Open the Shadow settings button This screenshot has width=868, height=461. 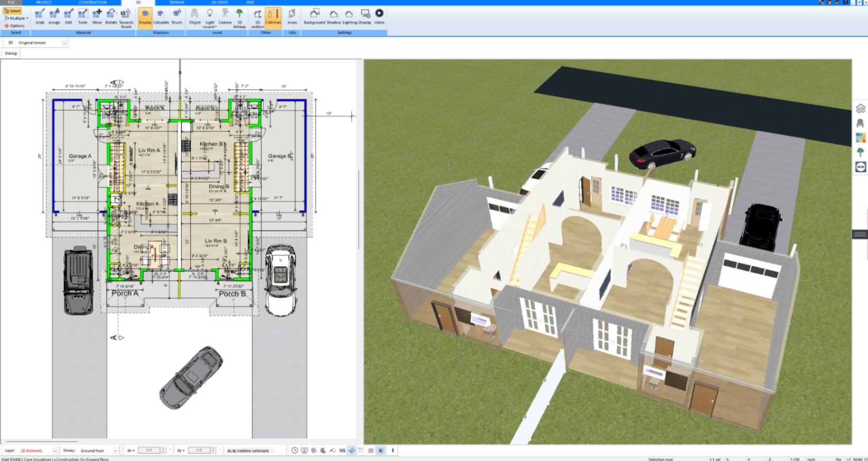coord(333,17)
